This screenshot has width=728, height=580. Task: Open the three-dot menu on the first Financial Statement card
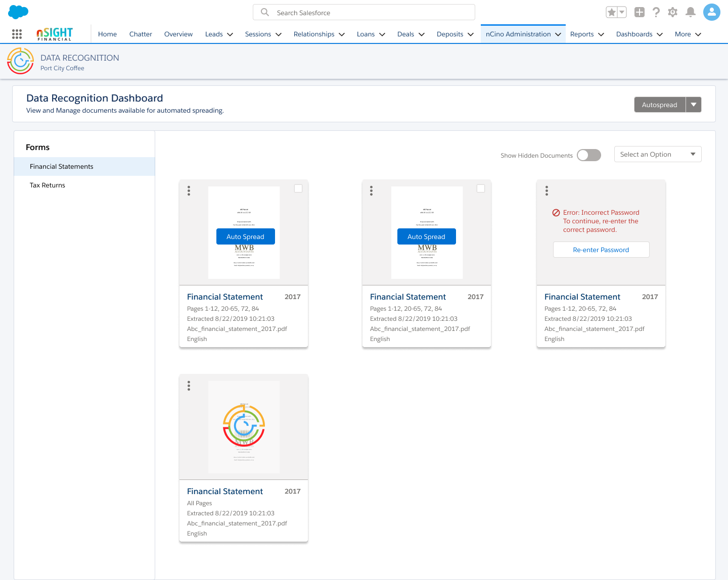[x=189, y=190]
